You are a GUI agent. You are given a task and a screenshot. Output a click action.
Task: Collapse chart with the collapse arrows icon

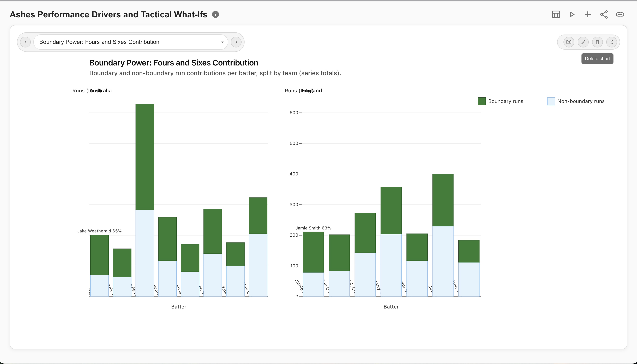pyautogui.click(x=612, y=42)
